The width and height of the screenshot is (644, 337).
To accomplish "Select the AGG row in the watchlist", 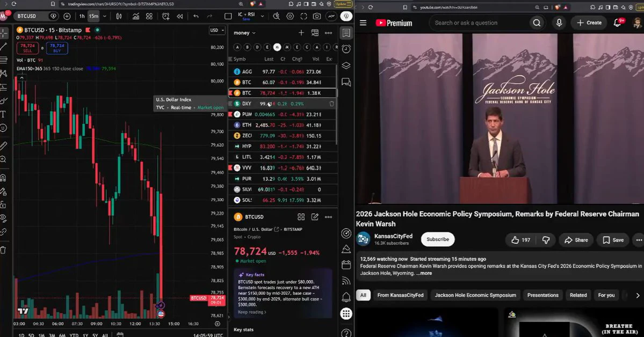I will 283,71.
